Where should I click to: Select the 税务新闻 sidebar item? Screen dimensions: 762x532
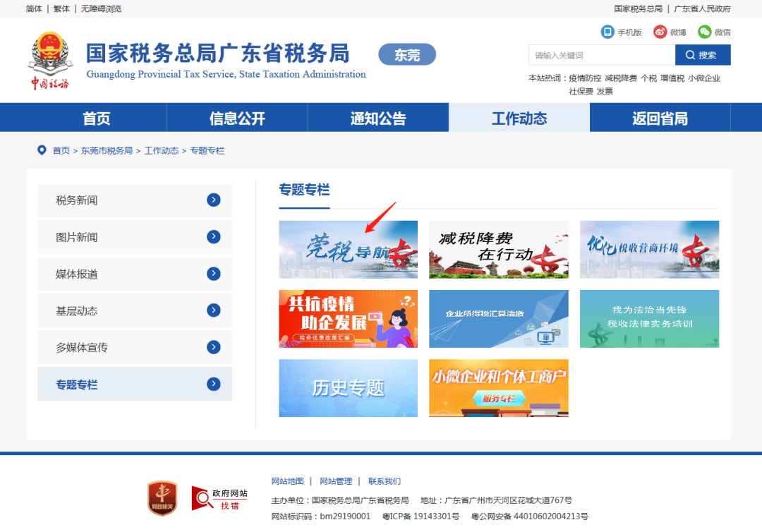pyautogui.click(x=135, y=200)
